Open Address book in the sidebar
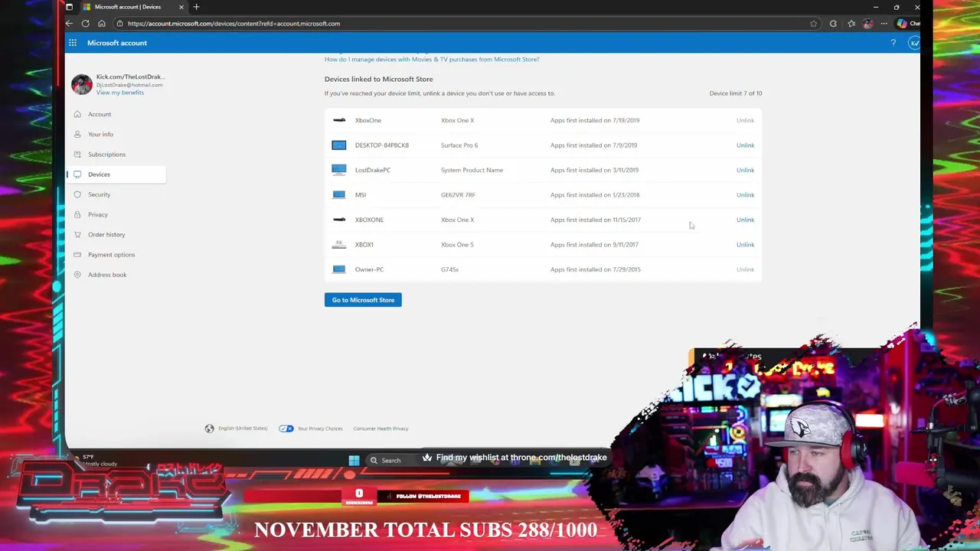Image resolution: width=980 pixels, height=551 pixels. pos(107,275)
